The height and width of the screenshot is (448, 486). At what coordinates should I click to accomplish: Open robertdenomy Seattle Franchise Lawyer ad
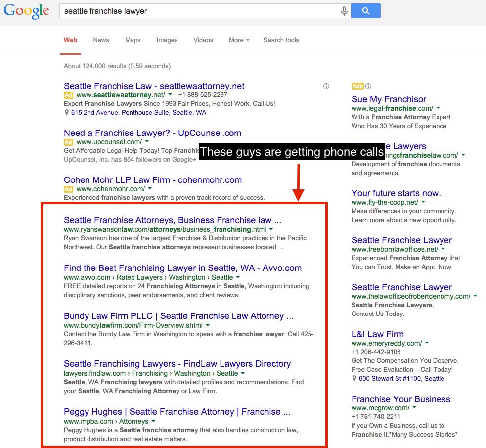coord(401,287)
